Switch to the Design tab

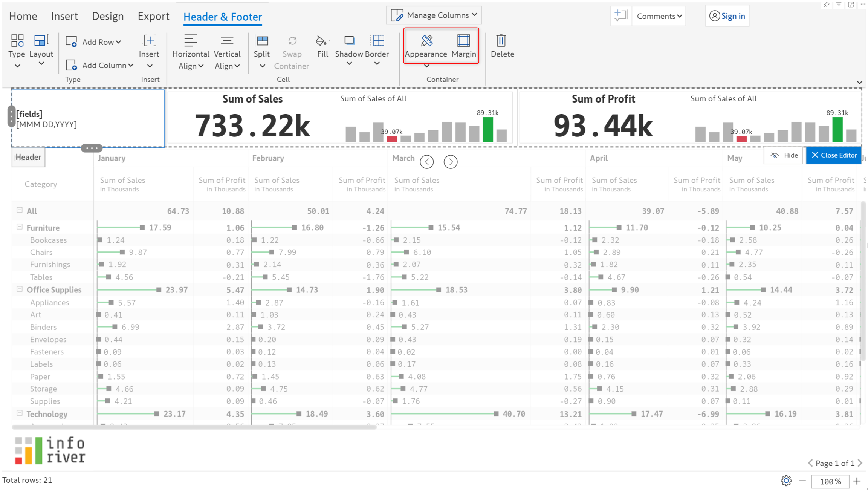[x=108, y=16]
